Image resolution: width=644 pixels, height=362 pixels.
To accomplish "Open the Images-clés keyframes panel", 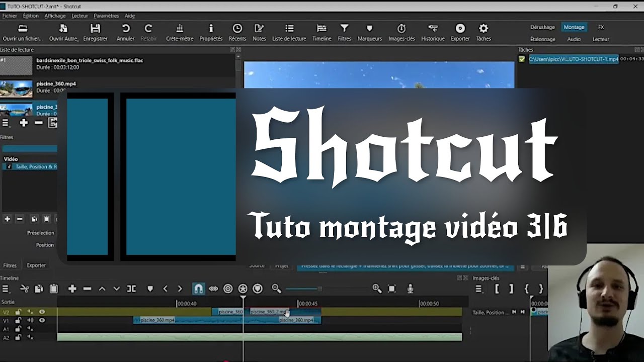I will [x=401, y=33].
